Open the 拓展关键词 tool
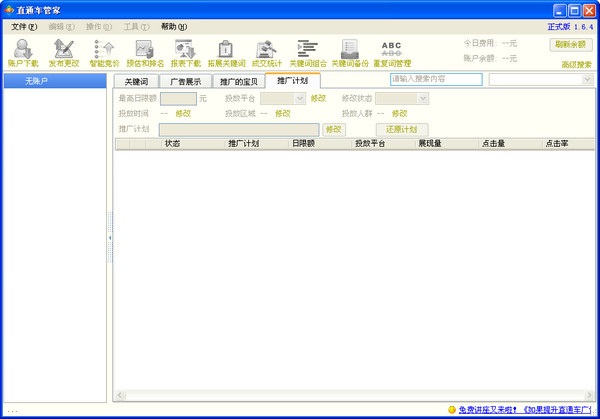 (x=227, y=53)
